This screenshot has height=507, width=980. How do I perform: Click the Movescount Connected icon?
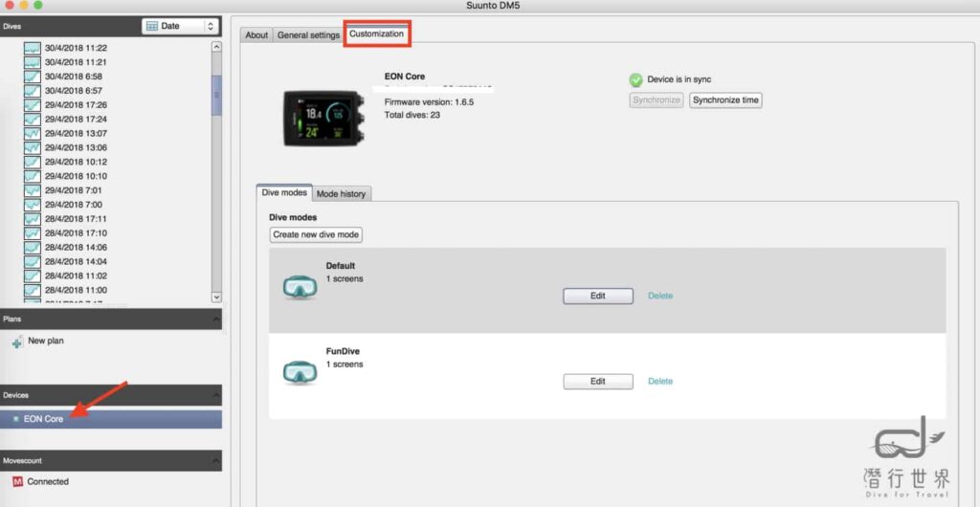tap(18, 482)
